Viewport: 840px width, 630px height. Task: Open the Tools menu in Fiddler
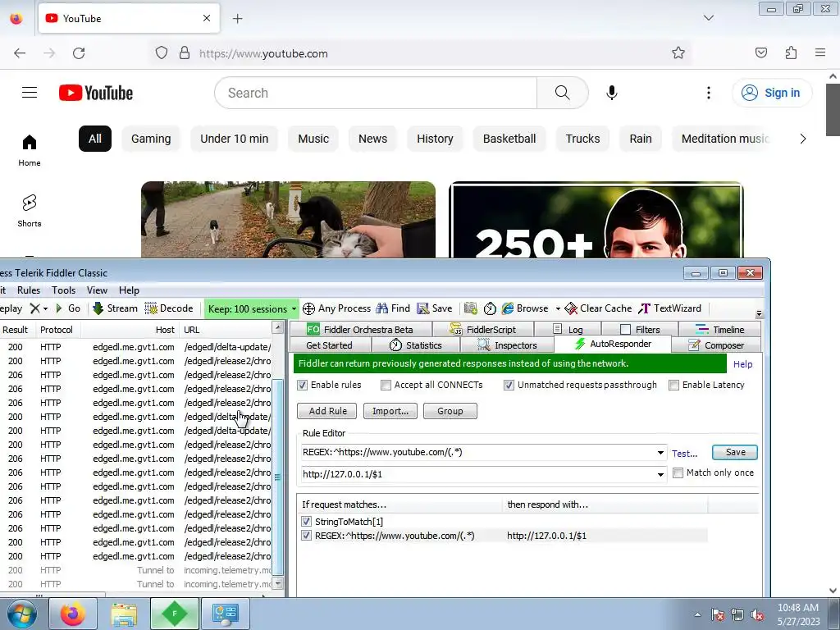(63, 290)
